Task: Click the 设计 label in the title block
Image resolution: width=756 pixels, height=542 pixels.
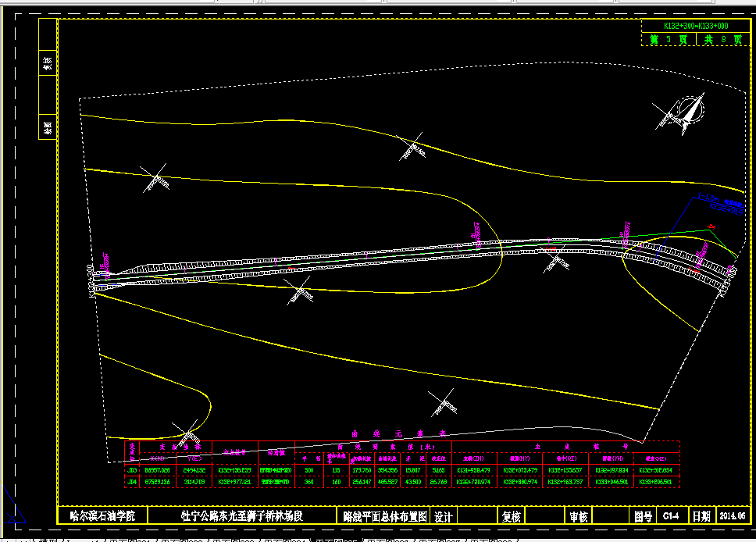Action: tap(443, 517)
